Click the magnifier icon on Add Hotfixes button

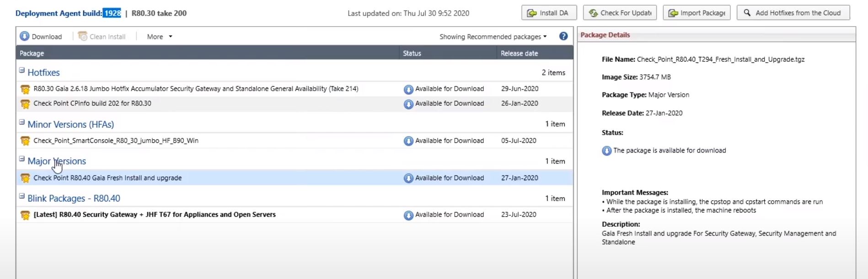click(x=747, y=13)
